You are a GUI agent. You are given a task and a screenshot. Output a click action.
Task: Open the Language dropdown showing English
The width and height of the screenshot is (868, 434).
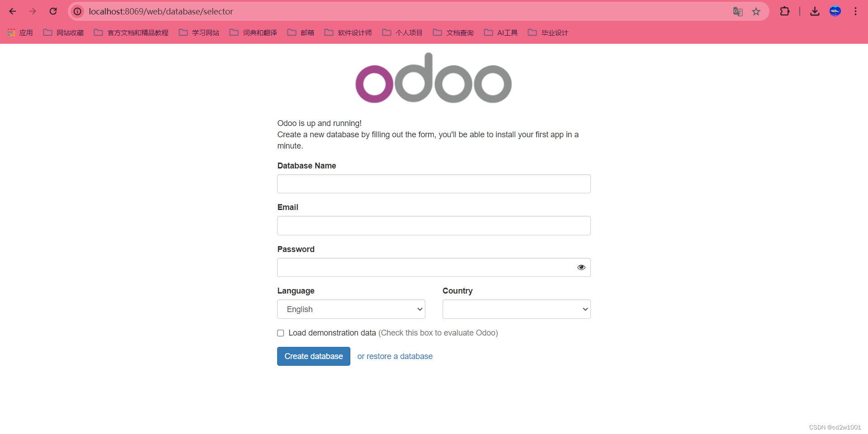[x=351, y=309]
